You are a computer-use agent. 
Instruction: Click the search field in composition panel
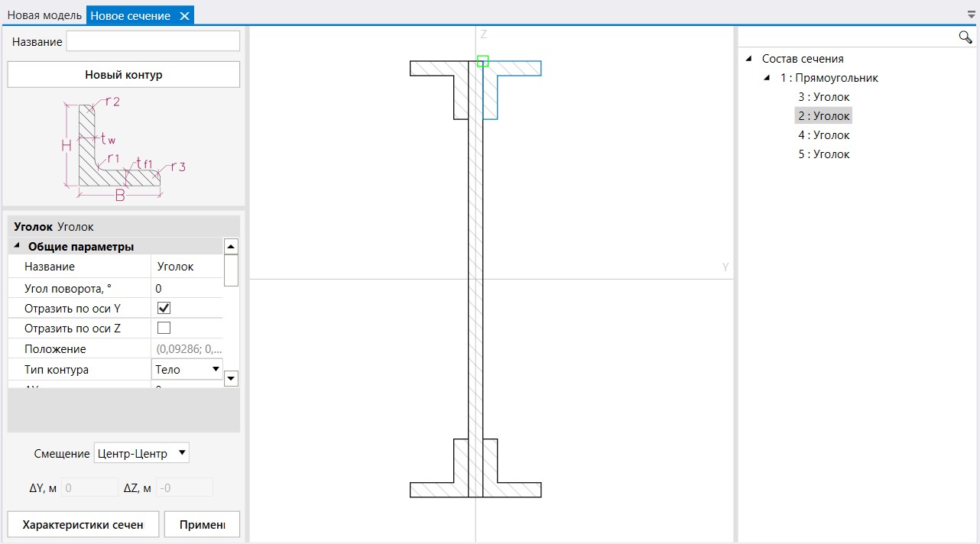pos(849,37)
